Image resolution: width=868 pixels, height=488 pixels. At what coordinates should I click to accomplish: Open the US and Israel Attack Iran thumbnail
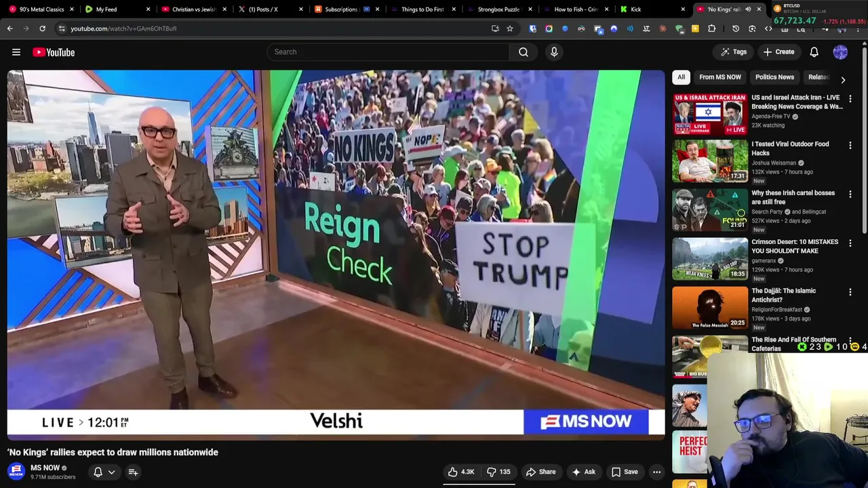click(710, 114)
